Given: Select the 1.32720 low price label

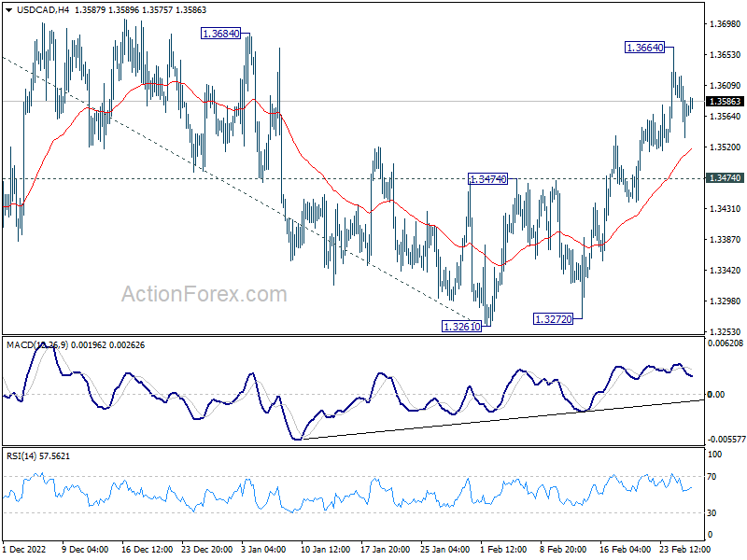Looking at the screenshot, I should [553, 319].
